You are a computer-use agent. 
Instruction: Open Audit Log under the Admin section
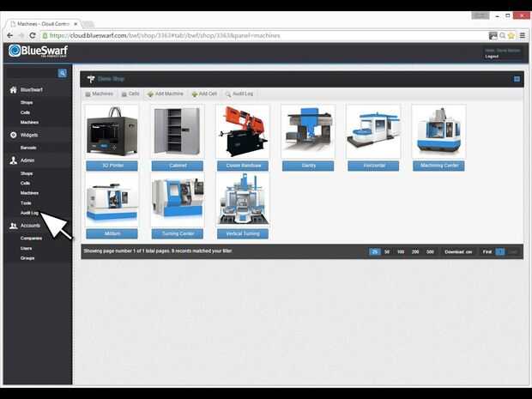coord(29,213)
